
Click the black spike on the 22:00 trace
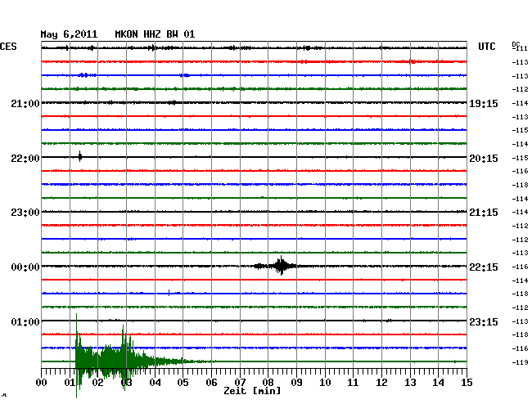point(80,156)
